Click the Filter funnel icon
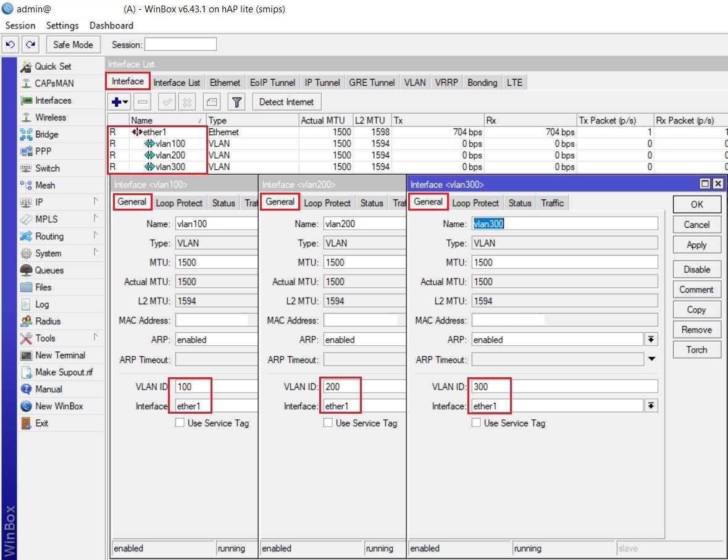The width and height of the screenshot is (728, 560). coord(236,102)
